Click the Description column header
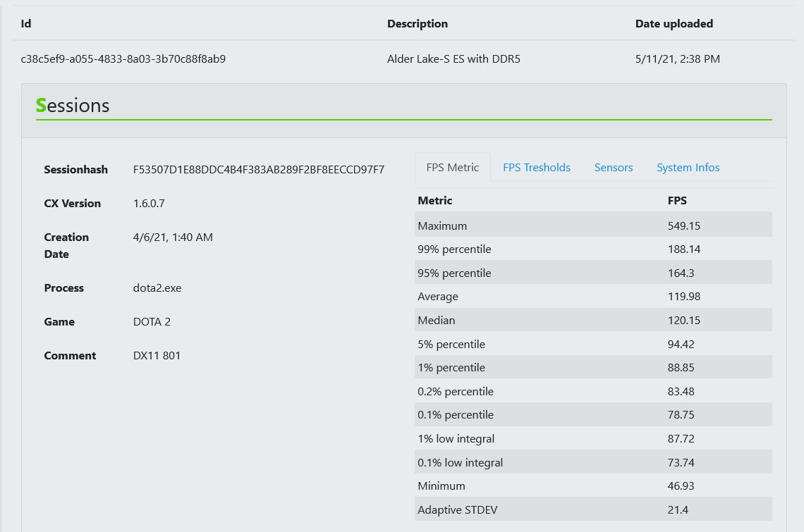This screenshot has width=804, height=532. (418, 23)
